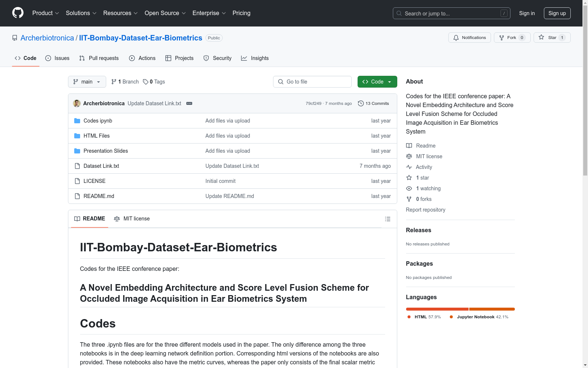Click the Activity pulse icon
The width and height of the screenshot is (588, 368).
click(409, 167)
